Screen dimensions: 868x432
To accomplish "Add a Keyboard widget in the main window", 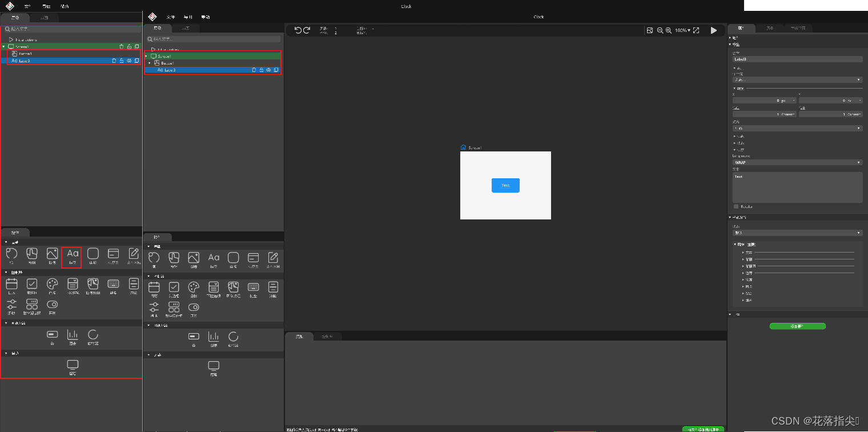I will (x=254, y=289).
